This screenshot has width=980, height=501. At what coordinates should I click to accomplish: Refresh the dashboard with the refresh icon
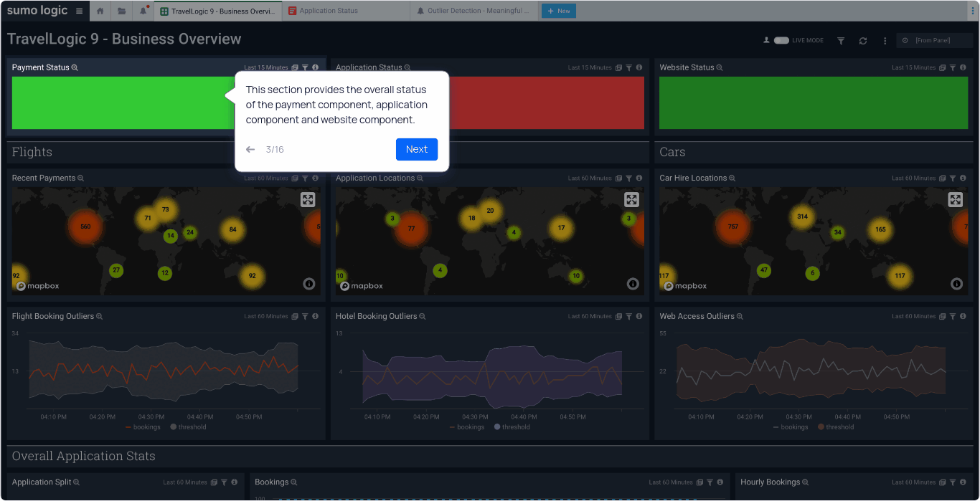click(x=863, y=41)
